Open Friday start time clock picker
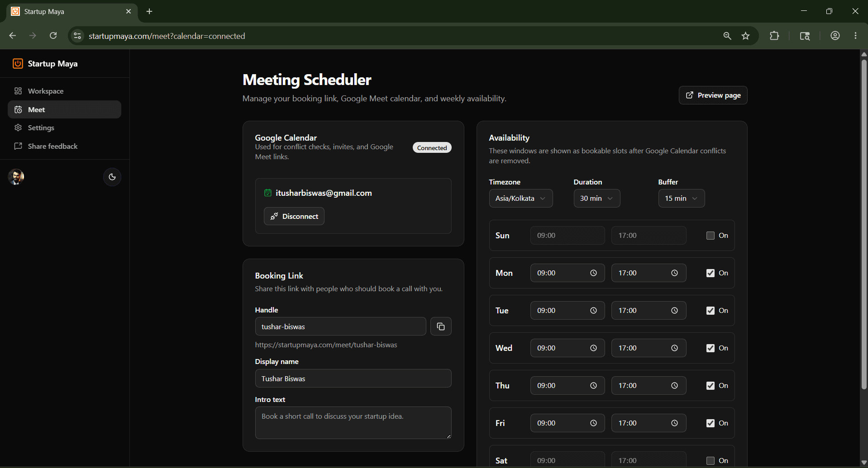Viewport: 868px width, 468px height. point(593,423)
